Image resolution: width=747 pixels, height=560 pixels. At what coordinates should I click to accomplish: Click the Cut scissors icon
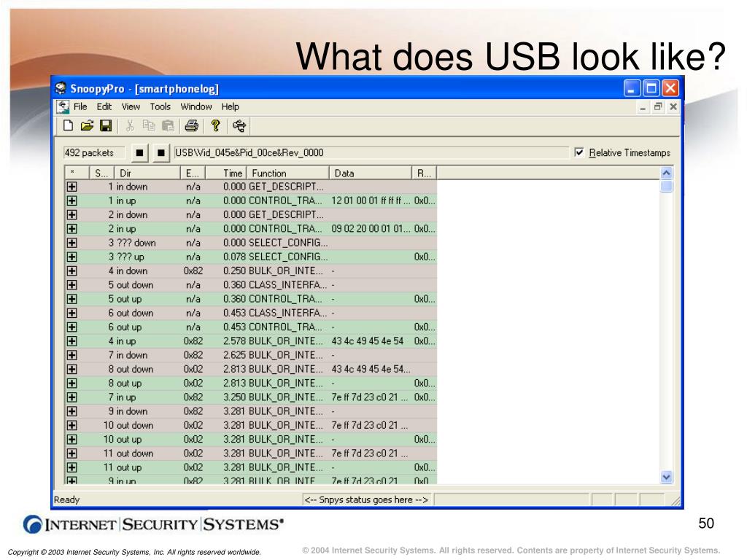point(130,125)
